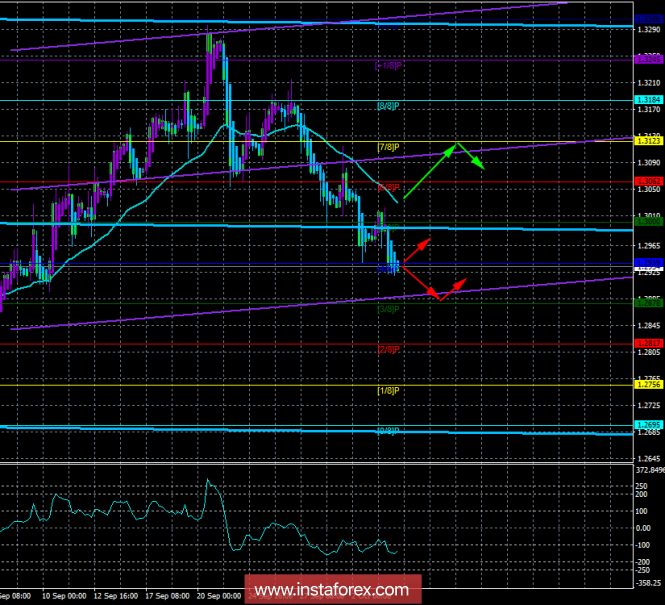The width and height of the screenshot is (665, 605).
Task: Click the [3/8]P Murray level label
Action: 388,309
